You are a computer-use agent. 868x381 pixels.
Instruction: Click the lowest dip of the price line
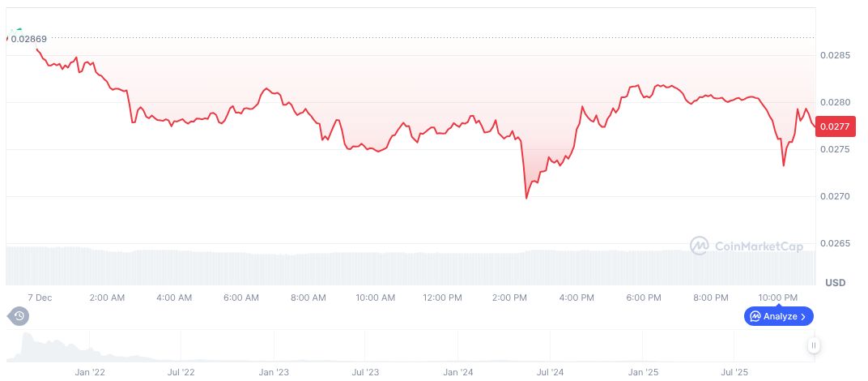[527, 197]
